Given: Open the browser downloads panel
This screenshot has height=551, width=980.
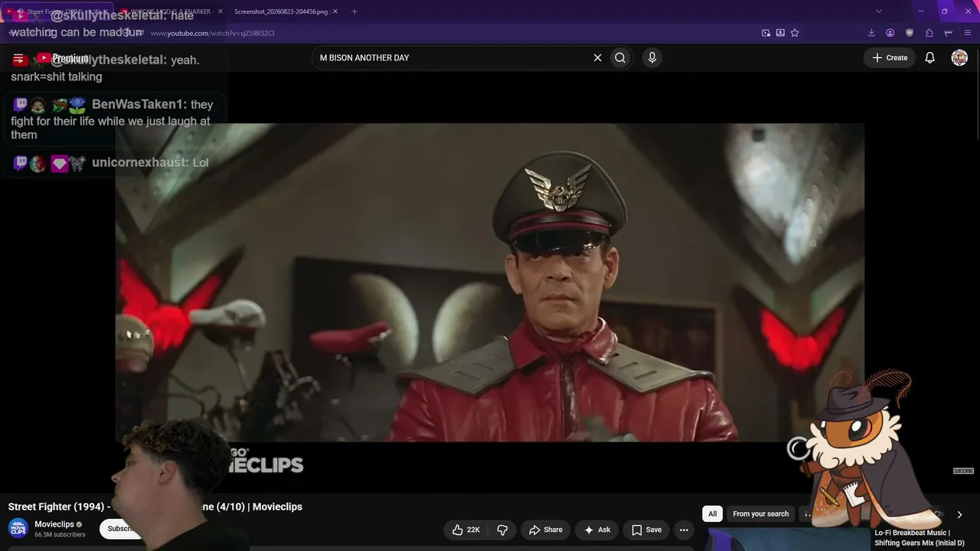Looking at the screenshot, I should tap(871, 33).
